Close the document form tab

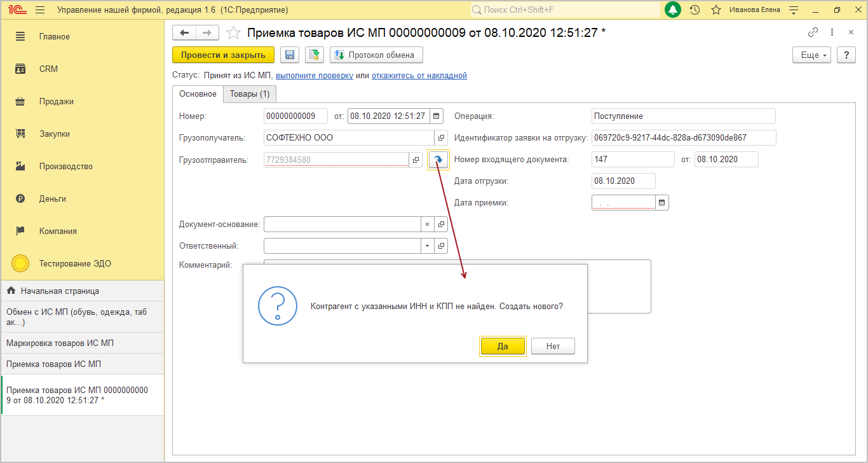tap(851, 32)
